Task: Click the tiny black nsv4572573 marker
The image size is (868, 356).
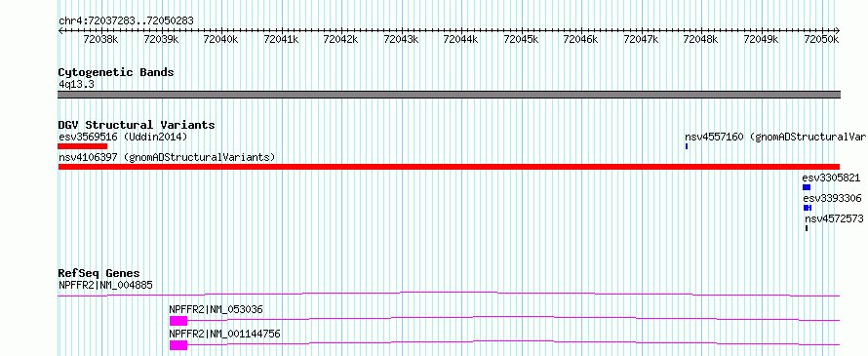Action: pos(807,228)
